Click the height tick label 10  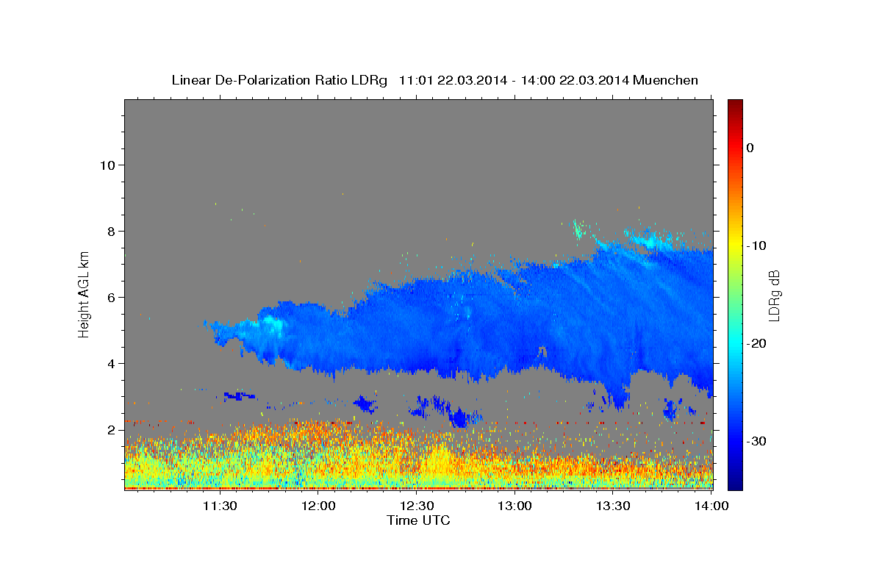click(x=107, y=165)
